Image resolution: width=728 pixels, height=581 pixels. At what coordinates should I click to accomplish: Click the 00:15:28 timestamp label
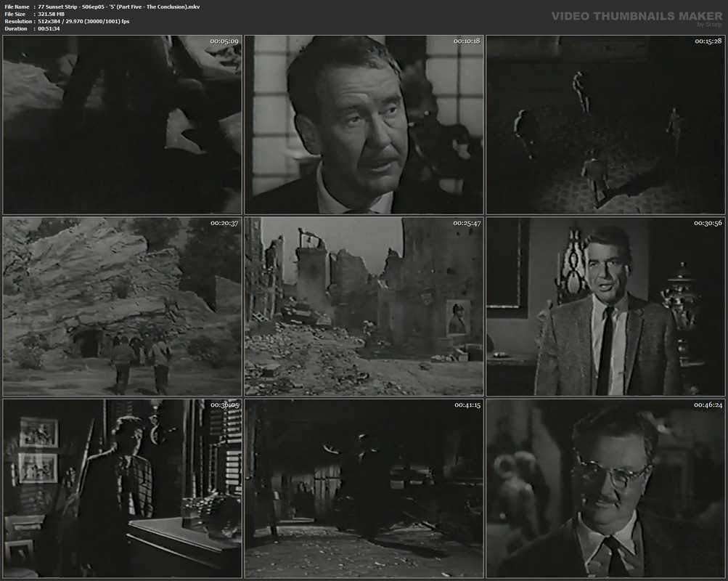click(708, 41)
